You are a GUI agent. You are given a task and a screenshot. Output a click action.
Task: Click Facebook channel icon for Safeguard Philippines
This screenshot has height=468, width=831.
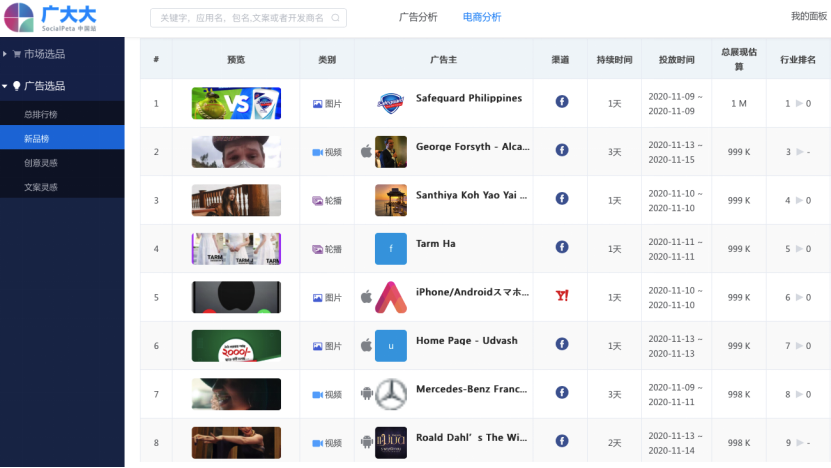(x=562, y=101)
